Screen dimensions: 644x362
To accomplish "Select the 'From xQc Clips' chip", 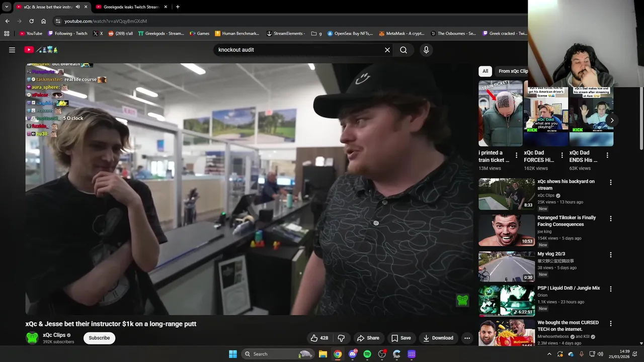I will coord(513,71).
